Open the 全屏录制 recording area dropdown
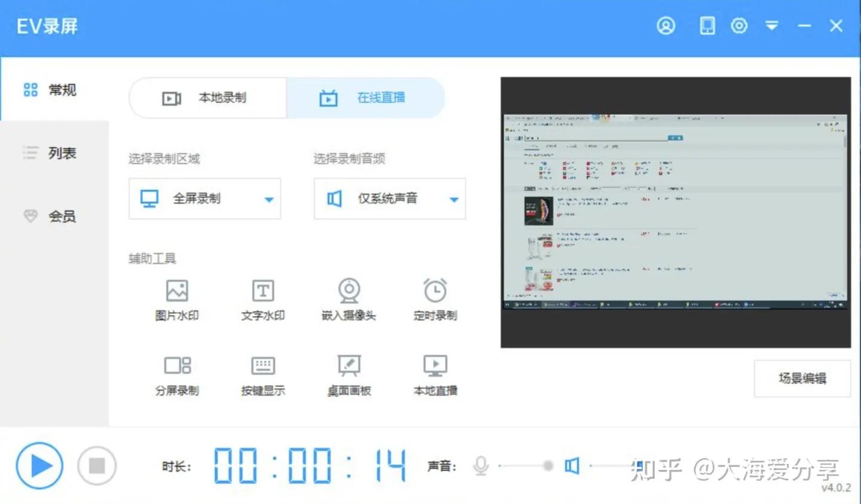This screenshot has height=504, width=861. pyautogui.click(x=205, y=198)
